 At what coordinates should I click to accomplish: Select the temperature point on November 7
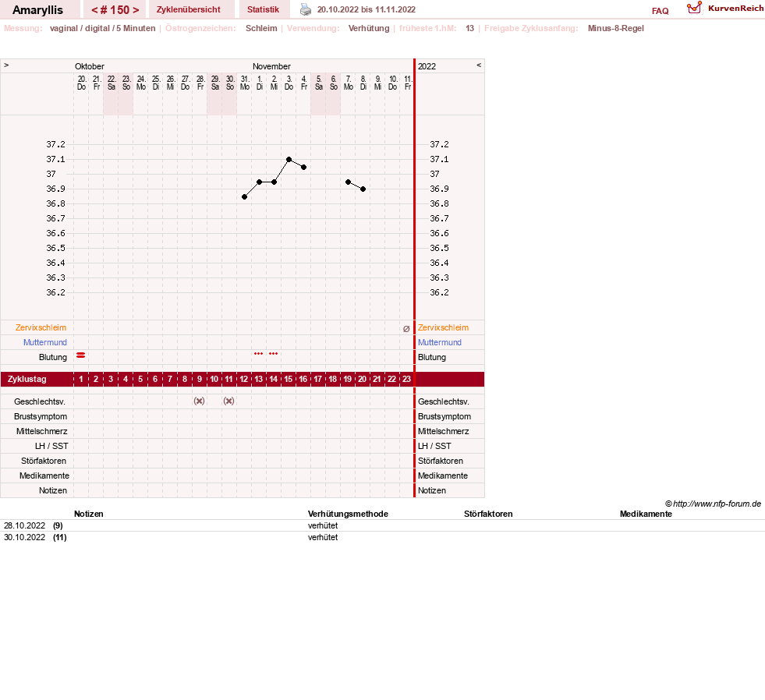click(349, 182)
